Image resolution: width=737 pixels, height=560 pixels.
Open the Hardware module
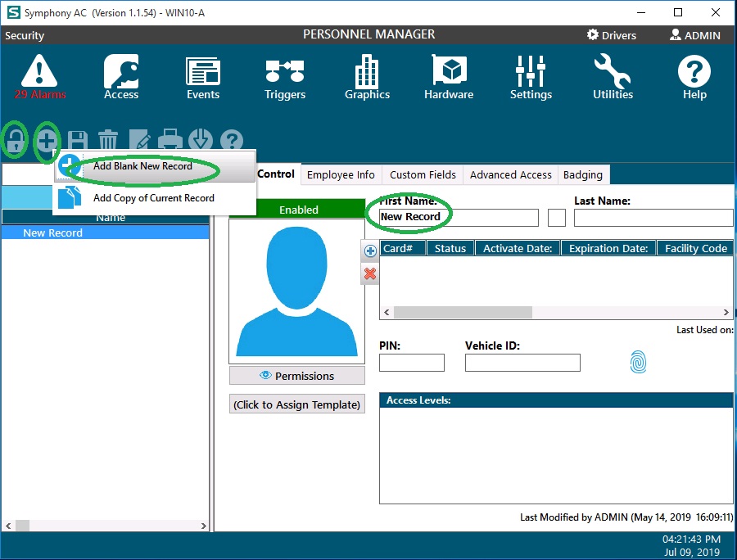[449, 77]
